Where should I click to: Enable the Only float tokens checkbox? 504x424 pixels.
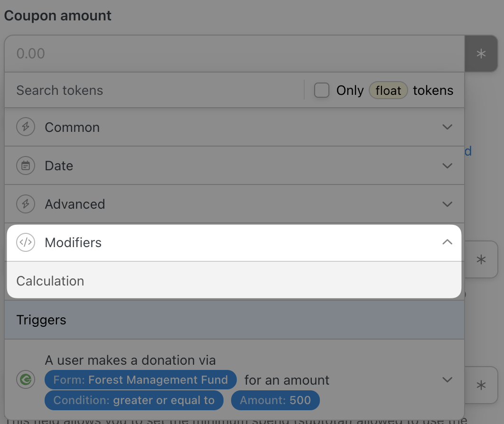point(321,90)
